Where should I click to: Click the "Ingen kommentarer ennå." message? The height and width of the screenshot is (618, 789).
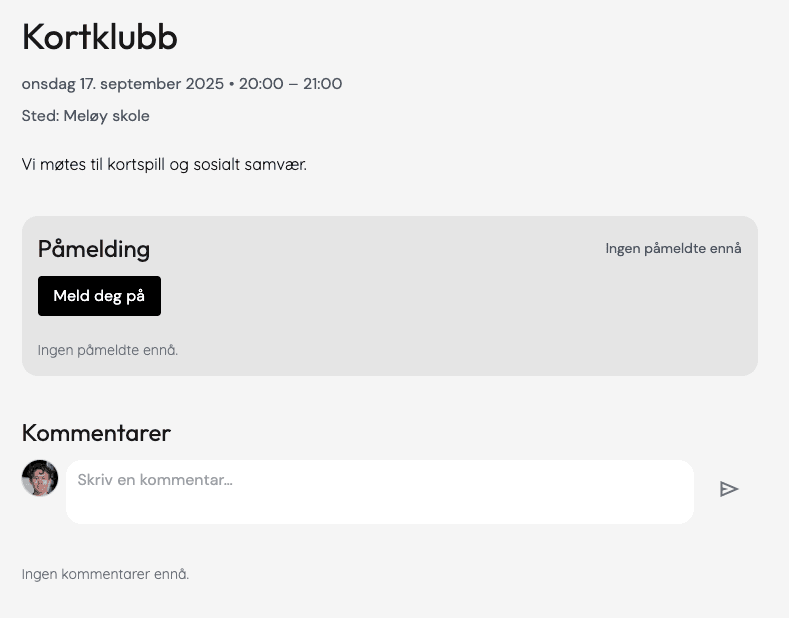105,574
